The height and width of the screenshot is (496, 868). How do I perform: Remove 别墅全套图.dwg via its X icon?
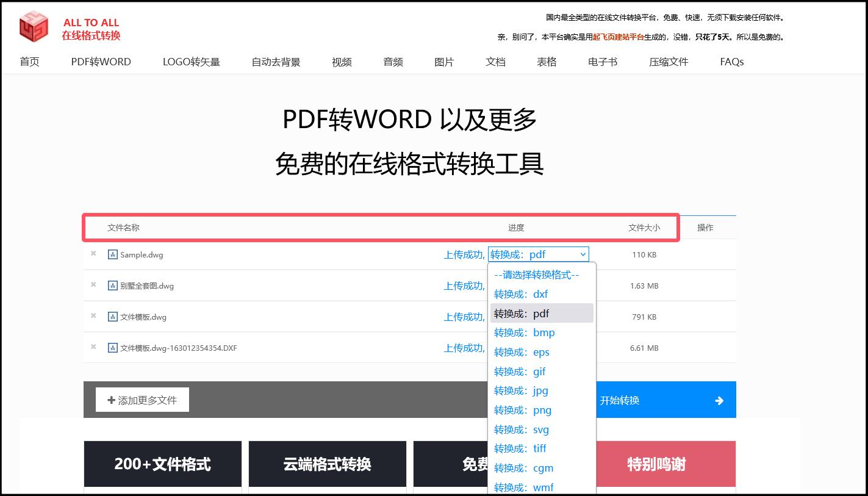93,285
